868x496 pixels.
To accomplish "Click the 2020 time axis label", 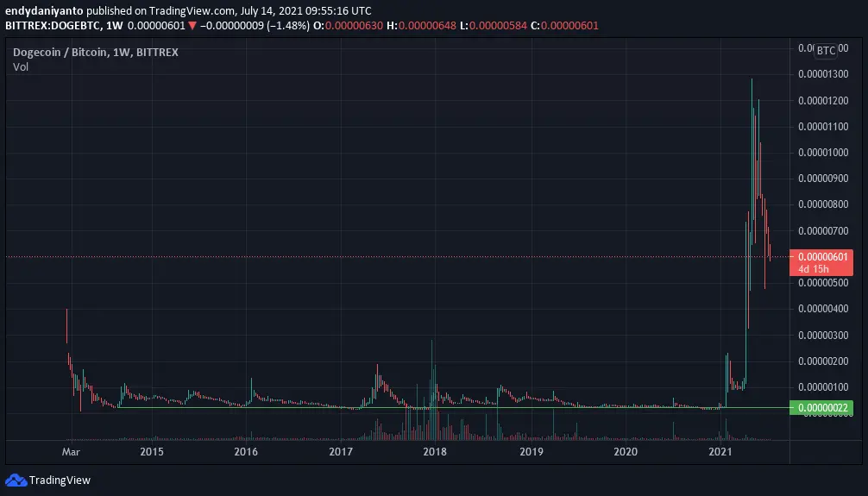I will [x=626, y=452].
